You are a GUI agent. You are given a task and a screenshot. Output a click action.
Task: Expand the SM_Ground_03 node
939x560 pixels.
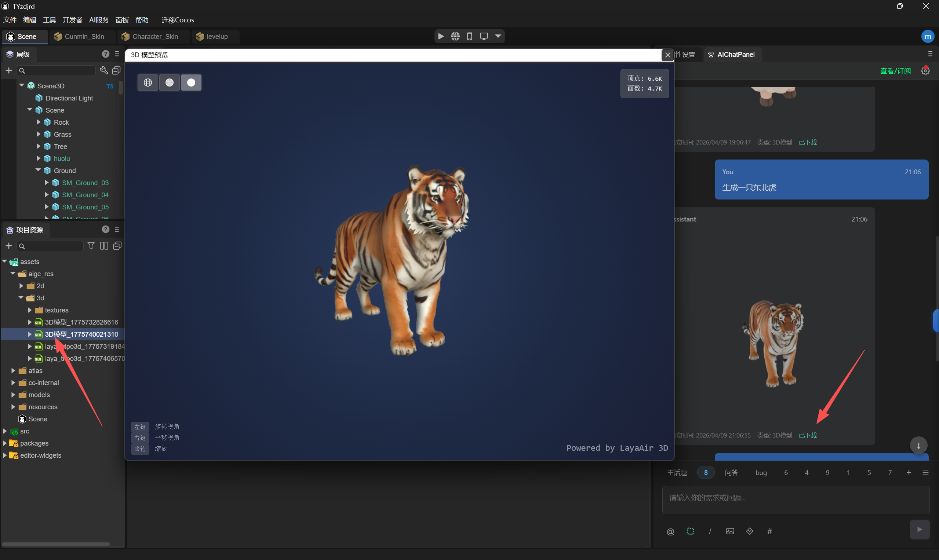(47, 183)
